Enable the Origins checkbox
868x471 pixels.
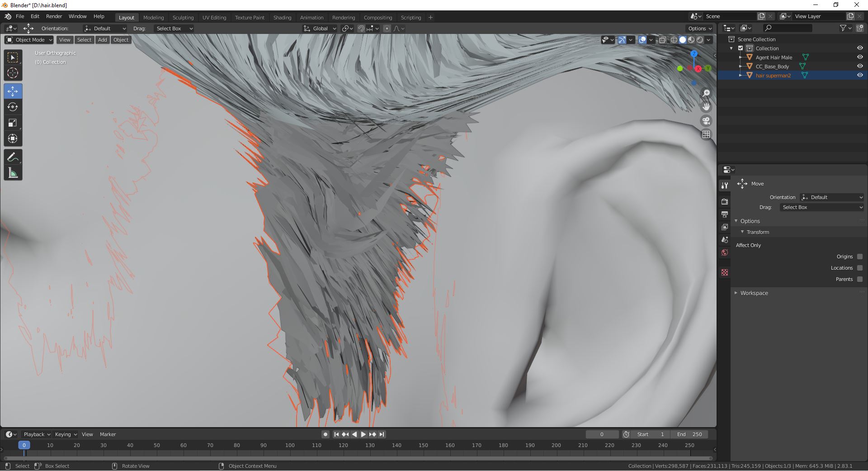(860, 257)
